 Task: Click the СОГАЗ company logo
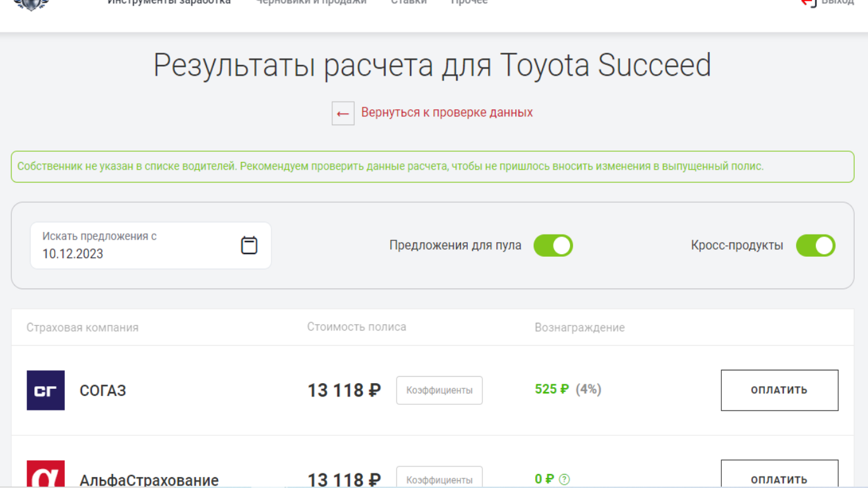click(x=46, y=390)
